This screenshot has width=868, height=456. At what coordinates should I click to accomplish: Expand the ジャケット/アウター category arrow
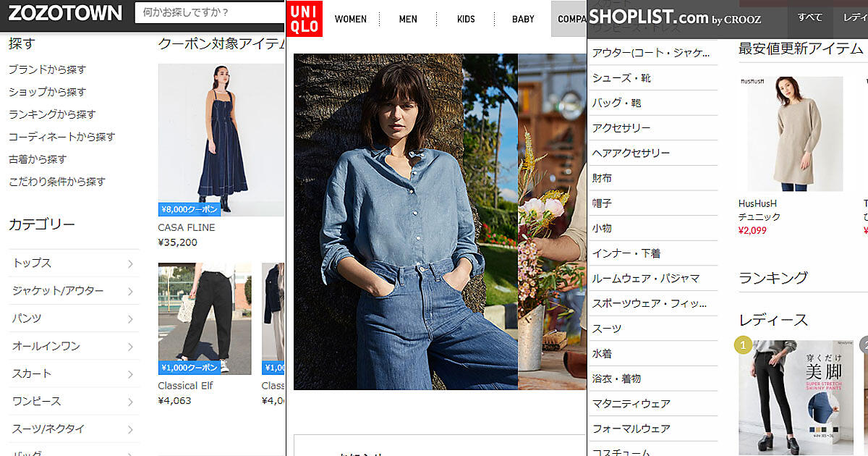pos(130,292)
